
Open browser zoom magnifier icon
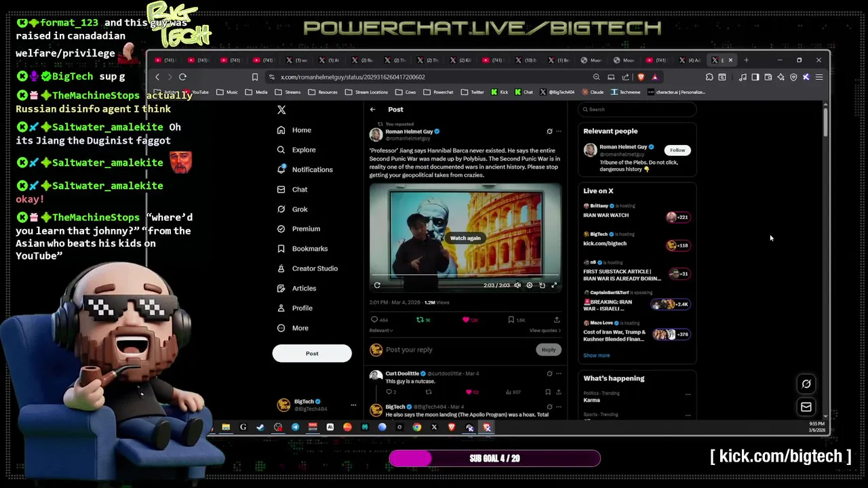[596, 77]
